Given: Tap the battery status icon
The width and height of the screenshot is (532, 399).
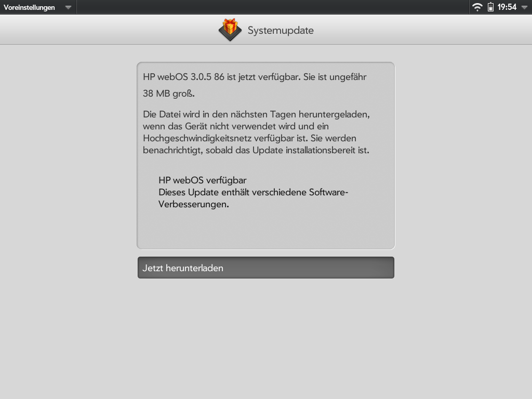Looking at the screenshot, I should pyautogui.click(x=490, y=7).
